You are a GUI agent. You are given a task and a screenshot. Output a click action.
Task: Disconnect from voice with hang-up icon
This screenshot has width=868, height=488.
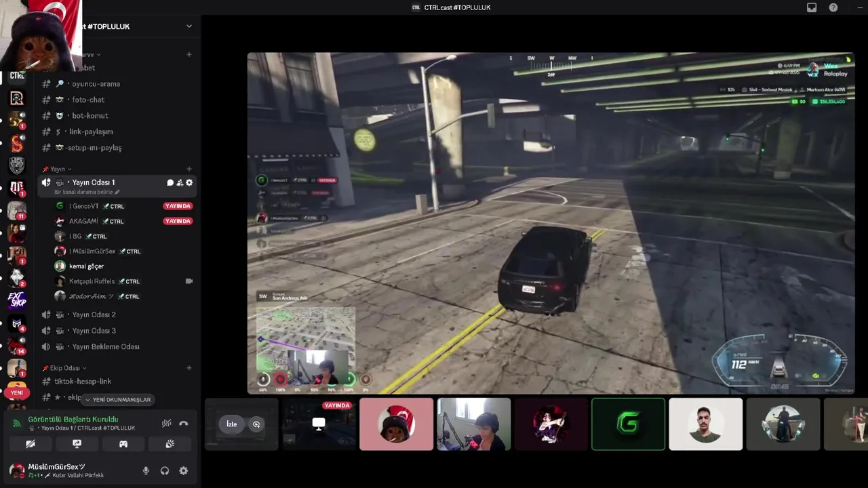(x=184, y=424)
